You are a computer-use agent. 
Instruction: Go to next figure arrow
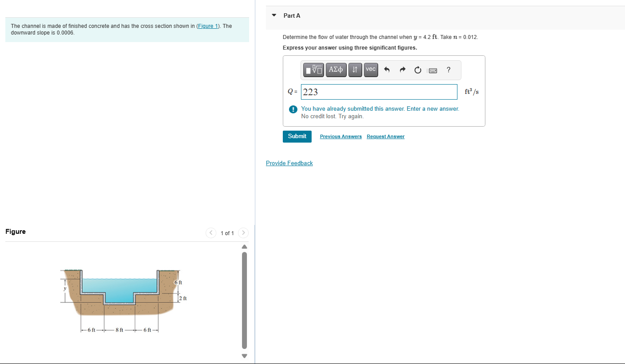pyautogui.click(x=243, y=233)
